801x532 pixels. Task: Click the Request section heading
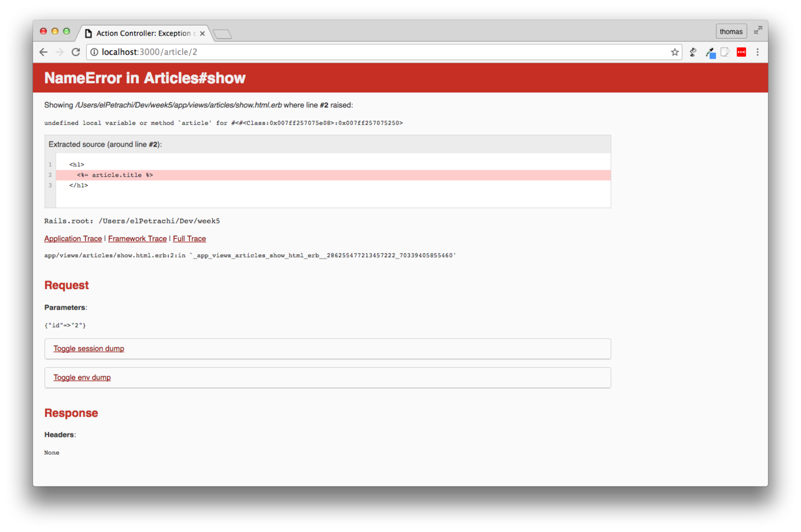(66, 286)
